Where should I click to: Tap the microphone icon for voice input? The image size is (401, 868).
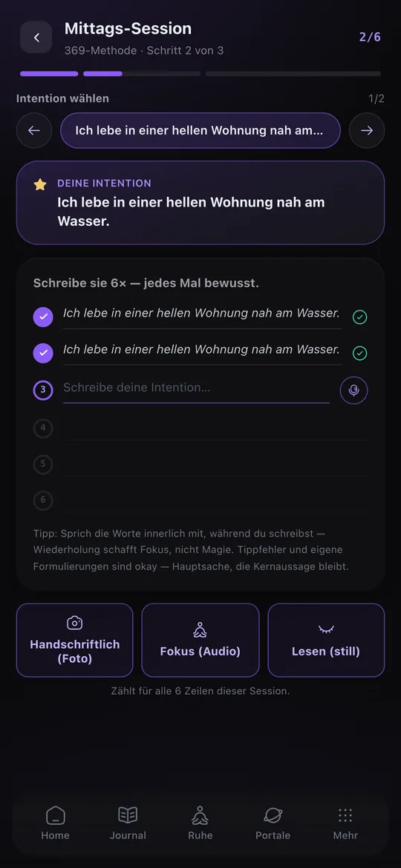(354, 390)
